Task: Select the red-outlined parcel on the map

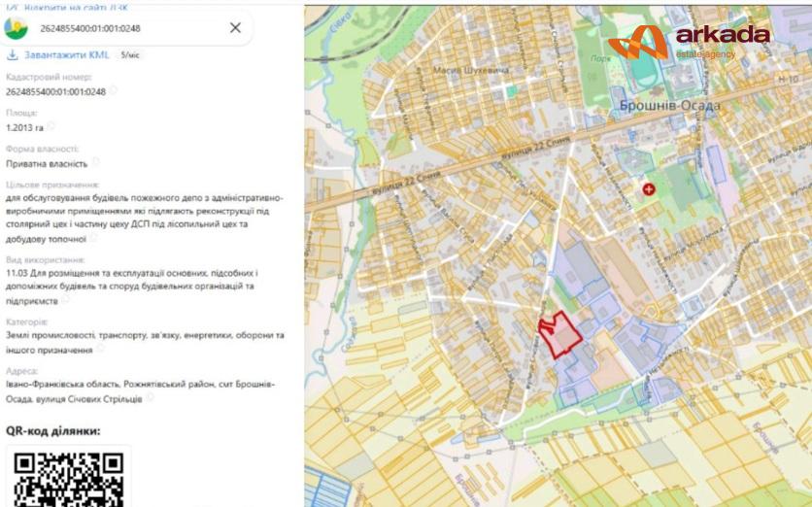Action: pyautogui.click(x=560, y=335)
